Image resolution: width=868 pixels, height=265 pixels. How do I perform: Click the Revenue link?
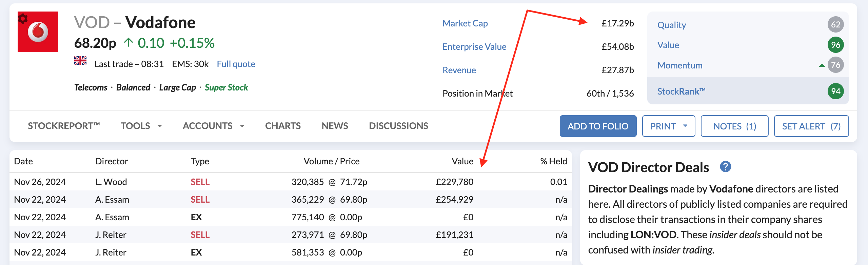click(459, 70)
